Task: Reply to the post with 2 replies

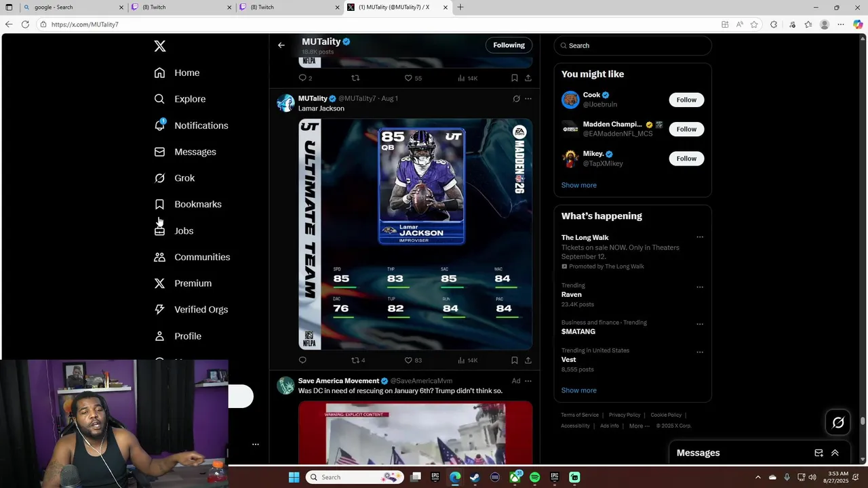Action: coord(305,78)
